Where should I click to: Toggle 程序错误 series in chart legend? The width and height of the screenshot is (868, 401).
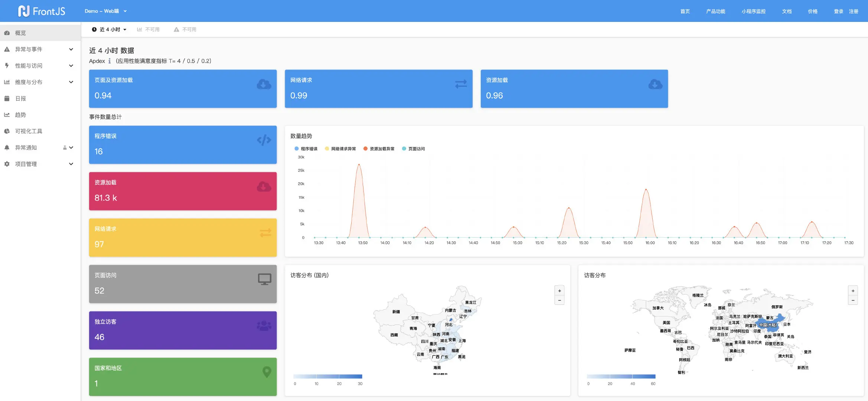click(x=306, y=149)
